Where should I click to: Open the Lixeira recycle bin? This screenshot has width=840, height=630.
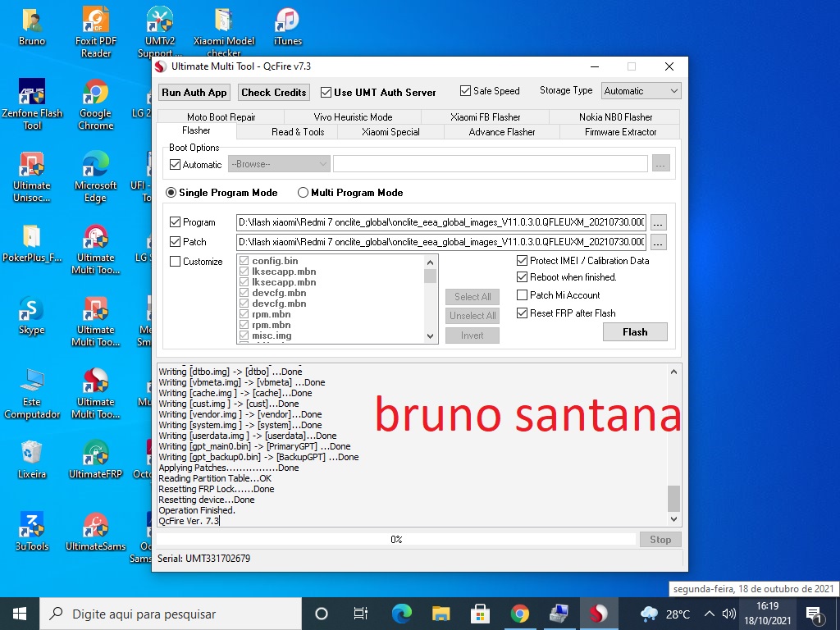[32, 459]
